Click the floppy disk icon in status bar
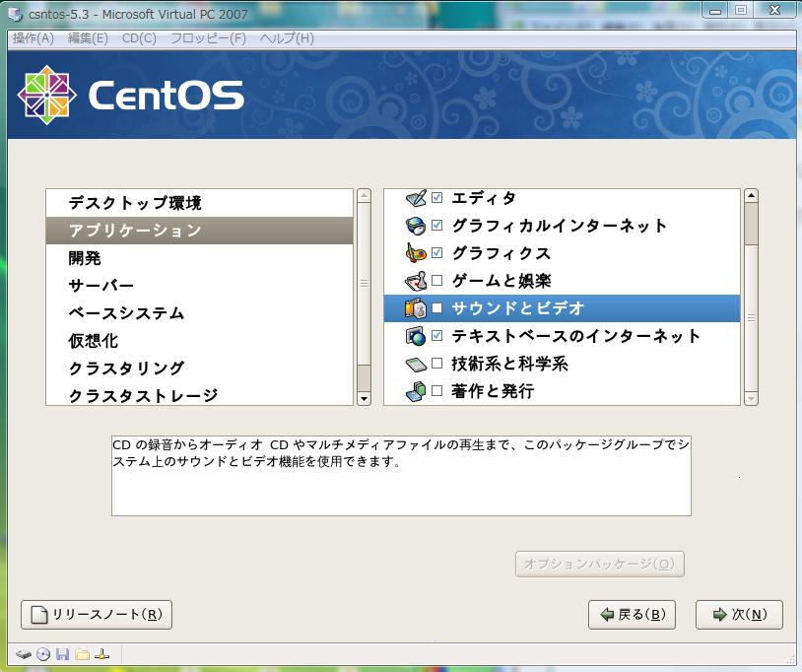The height and width of the screenshot is (672, 802). (x=62, y=654)
